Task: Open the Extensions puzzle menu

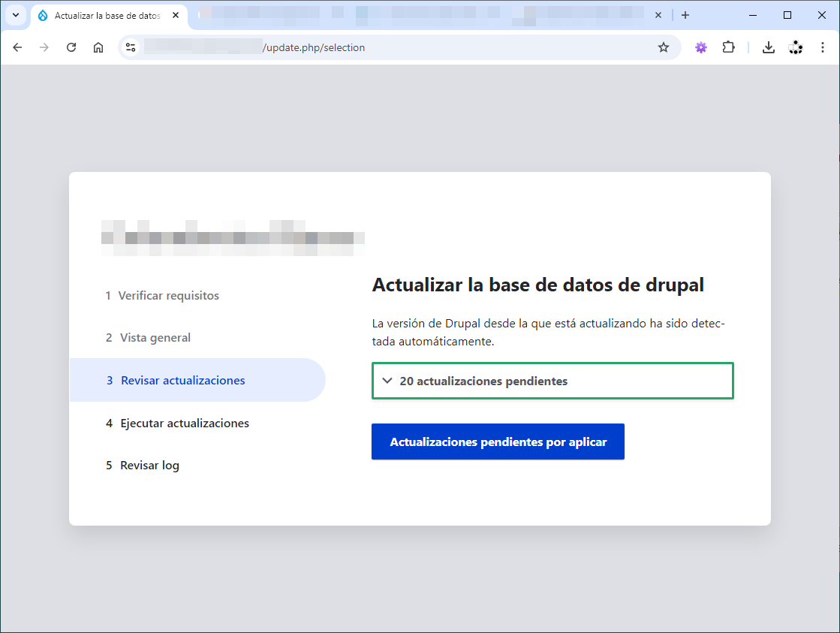Action: click(728, 47)
